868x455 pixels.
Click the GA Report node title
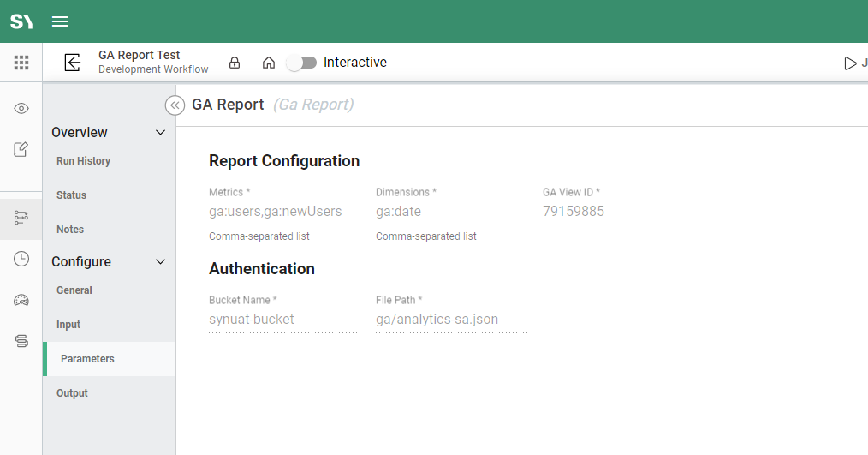click(x=228, y=105)
